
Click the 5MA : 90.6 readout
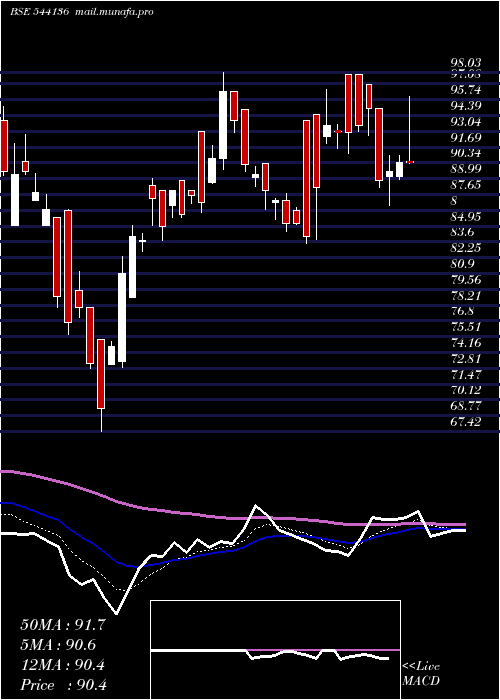58,645
